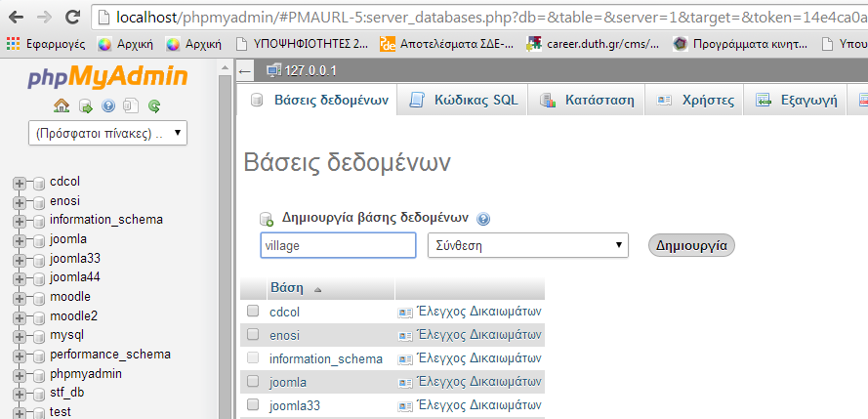Switch to the Βάσεις δεδομένων tab
868x419 pixels.
pyautogui.click(x=316, y=101)
